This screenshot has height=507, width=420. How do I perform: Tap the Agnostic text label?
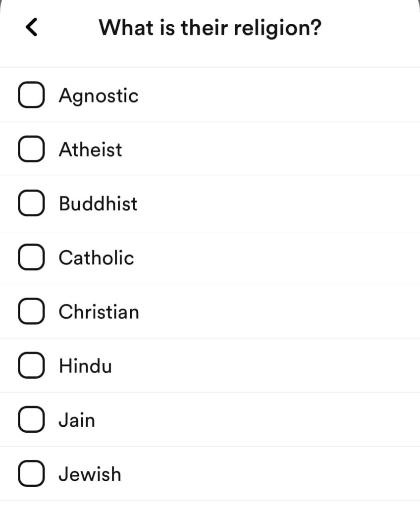pos(99,96)
